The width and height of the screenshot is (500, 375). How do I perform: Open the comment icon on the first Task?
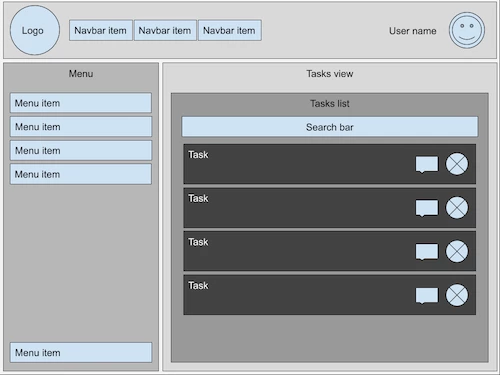427,164
